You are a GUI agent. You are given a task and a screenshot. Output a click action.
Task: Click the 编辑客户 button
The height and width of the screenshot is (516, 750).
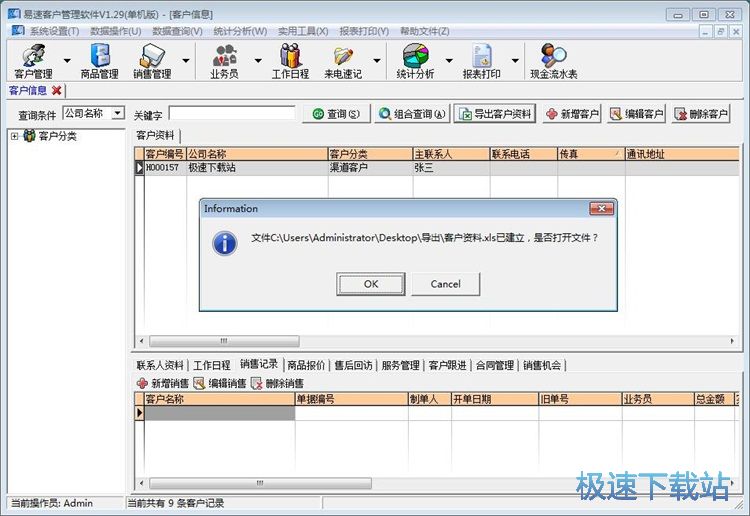[637, 114]
